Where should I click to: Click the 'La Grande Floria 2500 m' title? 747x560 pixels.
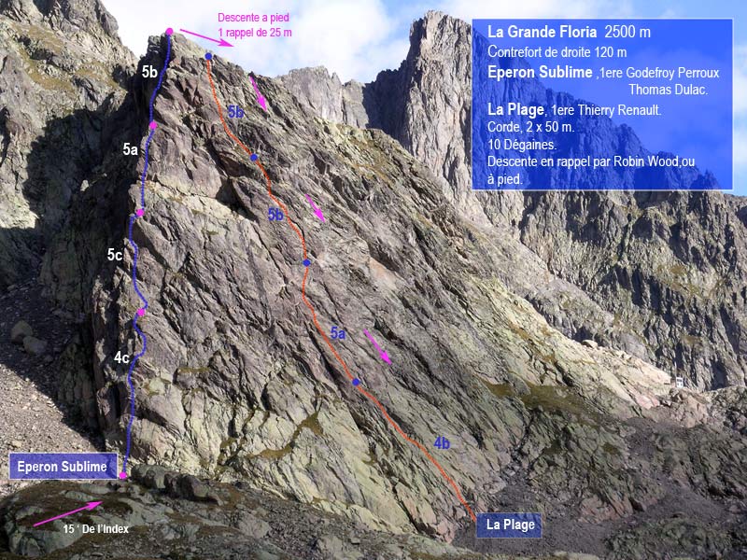tap(569, 32)
